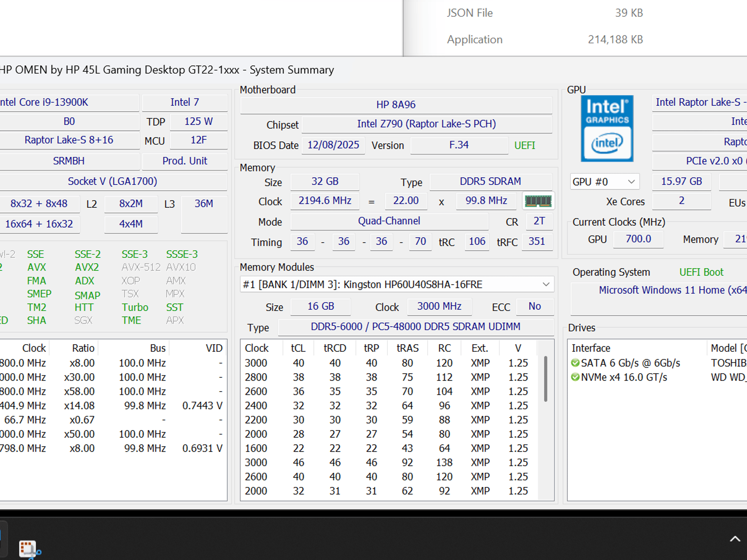Click the 15.97 GB GPU memory field
747x560 pixels.
pyautogui.click(x=681, y=182)
